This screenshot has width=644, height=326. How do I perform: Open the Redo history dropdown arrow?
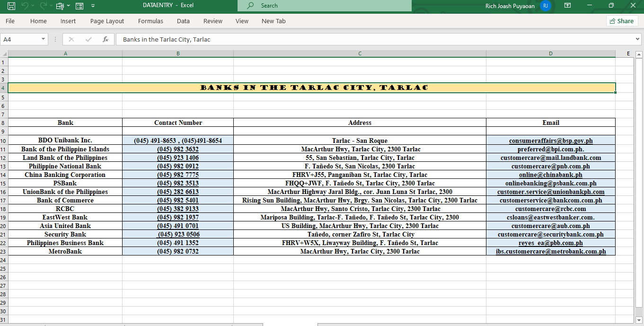50,6
